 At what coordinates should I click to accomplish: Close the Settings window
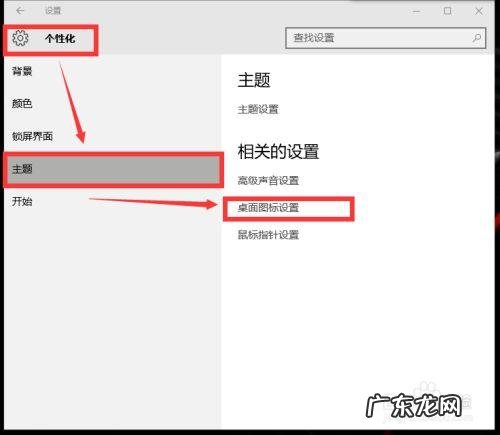click(479, 11)
